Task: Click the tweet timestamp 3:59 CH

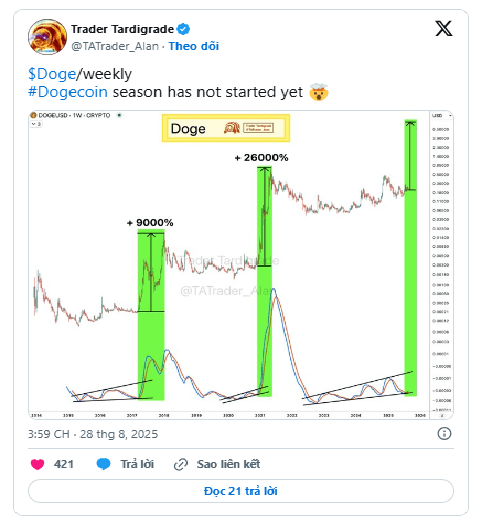Action: coord(49,434)
